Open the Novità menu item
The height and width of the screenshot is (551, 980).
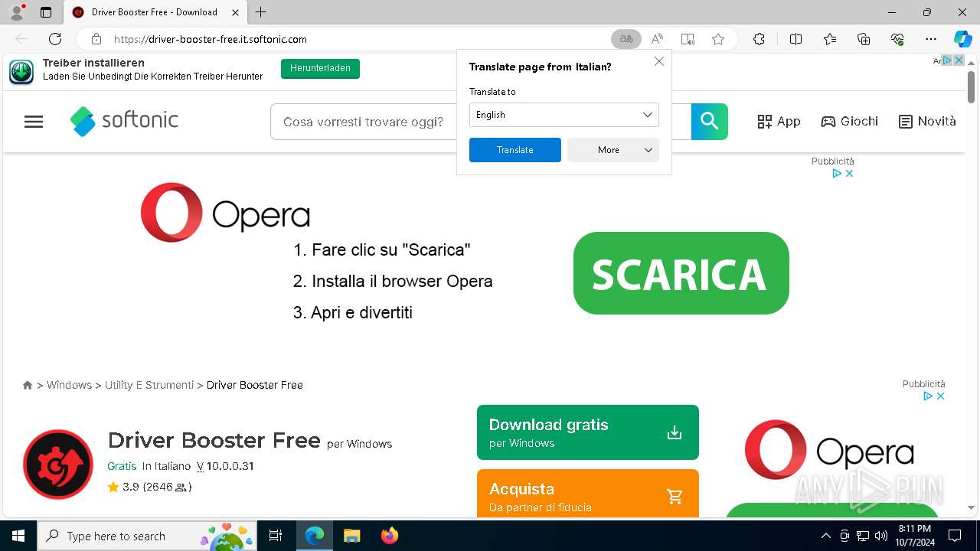tap(927, 122)
